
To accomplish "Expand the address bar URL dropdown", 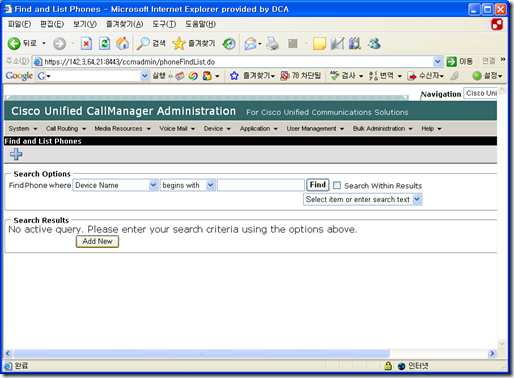I will pos(437,62).
